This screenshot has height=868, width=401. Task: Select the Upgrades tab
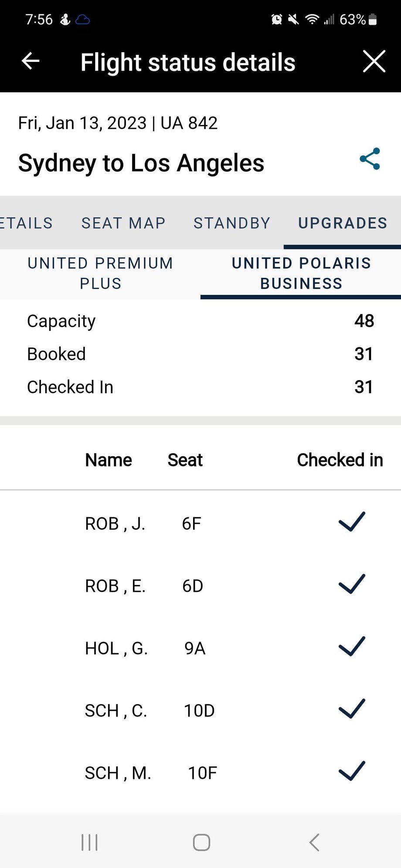(x=343, y=223)
